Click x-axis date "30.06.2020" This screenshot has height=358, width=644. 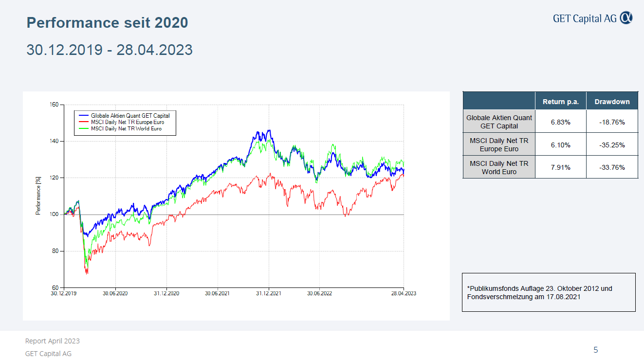(116, 293)
